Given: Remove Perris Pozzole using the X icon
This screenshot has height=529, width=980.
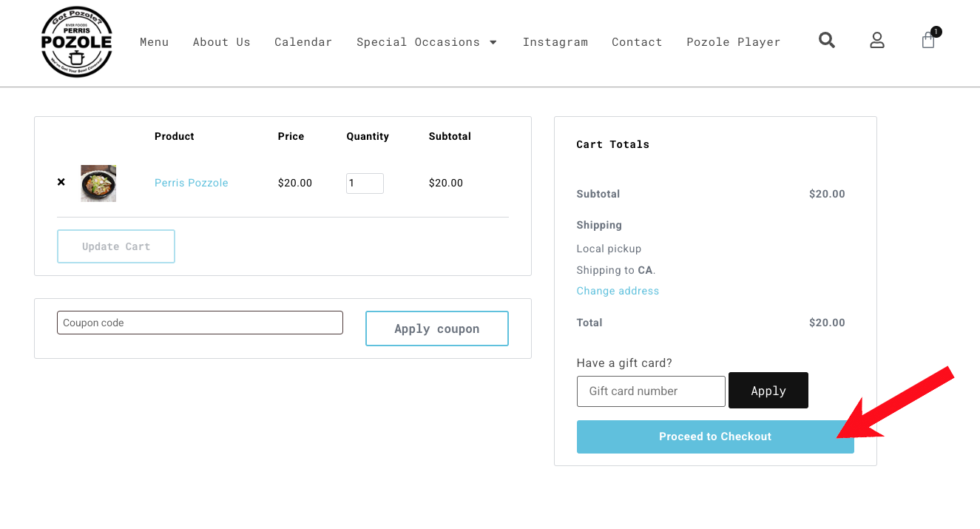Looking at the screenshot, I should pyautogui.click(x=61, y=182).
